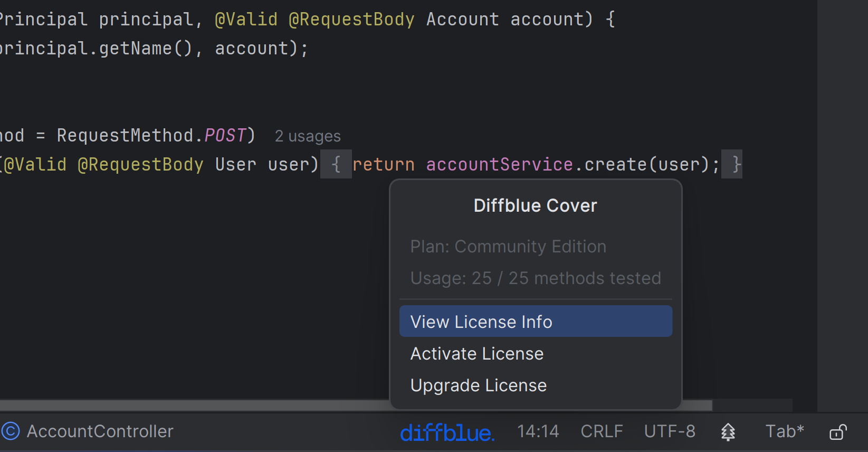Viewport: 868px width, 452px height.
Task: Open the UTF-8 encoding selector
Action: [x=670, y=431]
